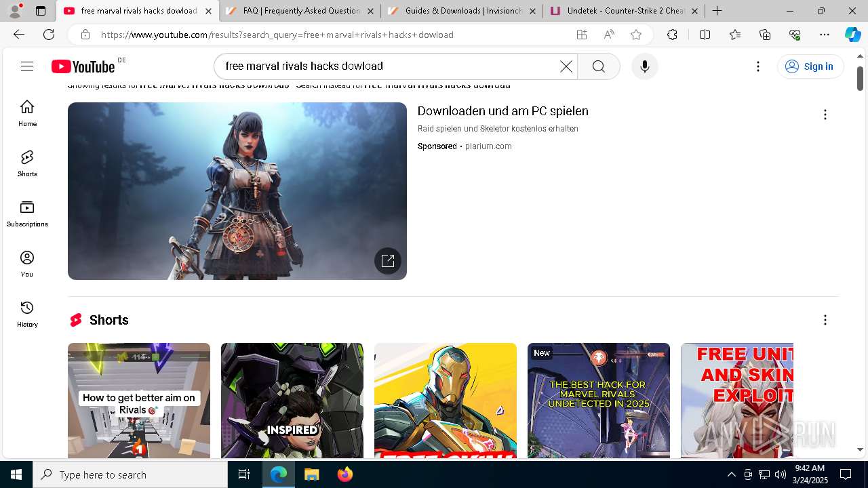Open Collections in Edge toolbar
The height and width of the screenshot is (488, 868).
point(765,35)
